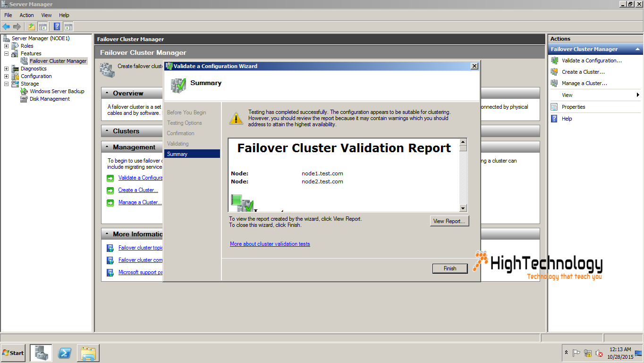Collapse the Management section

click(107, 147)
